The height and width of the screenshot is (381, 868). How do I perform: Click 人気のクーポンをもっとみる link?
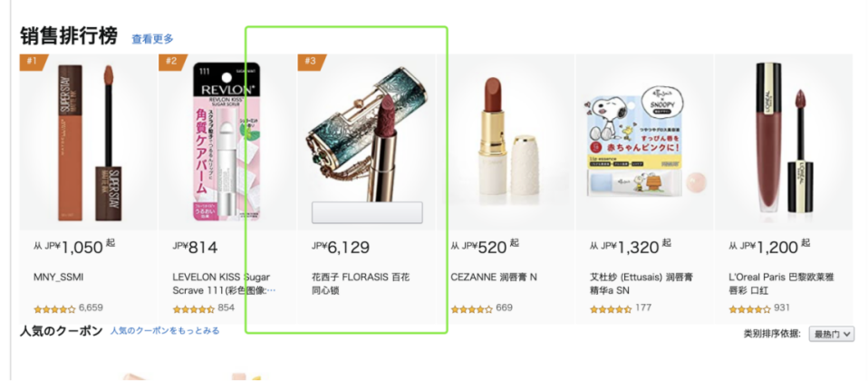[x=164, y=330]
